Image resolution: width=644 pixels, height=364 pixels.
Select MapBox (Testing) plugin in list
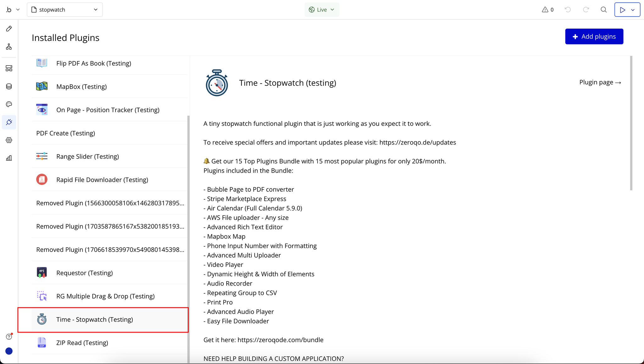81,87
